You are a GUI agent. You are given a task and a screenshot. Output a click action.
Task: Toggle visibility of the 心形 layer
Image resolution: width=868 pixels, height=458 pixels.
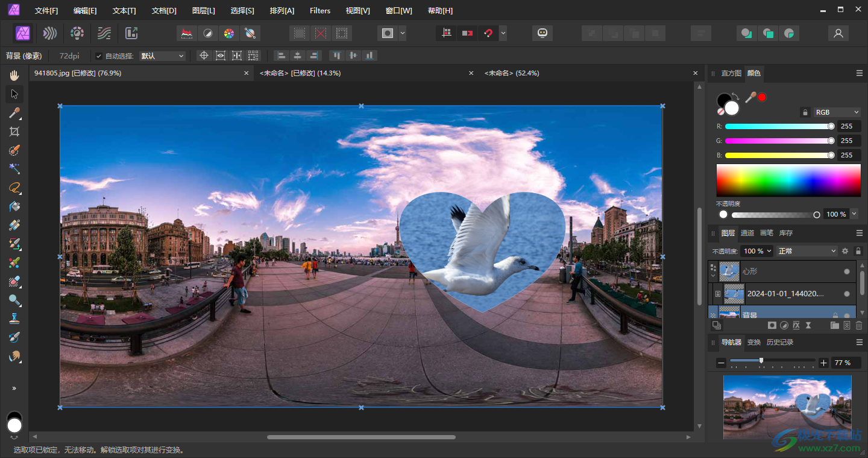[x=847, y=272]
